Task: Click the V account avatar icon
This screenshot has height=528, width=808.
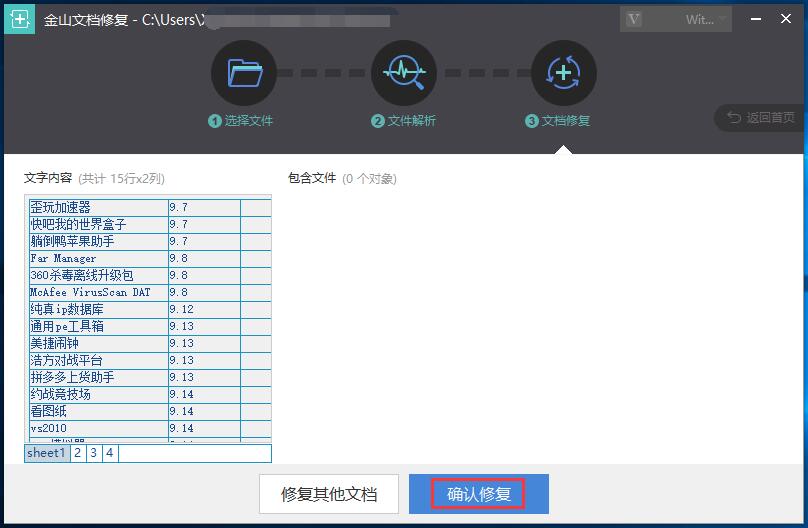Action: tap(632, 20)
